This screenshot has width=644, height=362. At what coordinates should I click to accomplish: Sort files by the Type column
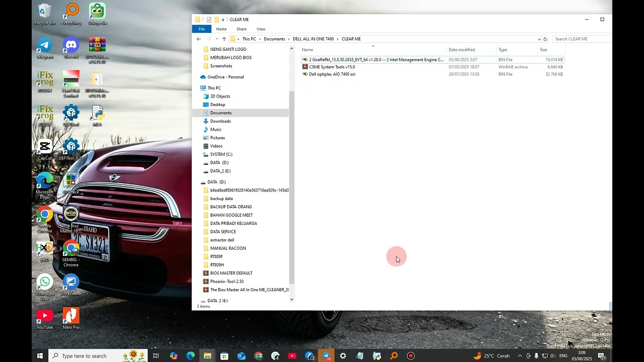pyautogui.click(x=503, y=50)
